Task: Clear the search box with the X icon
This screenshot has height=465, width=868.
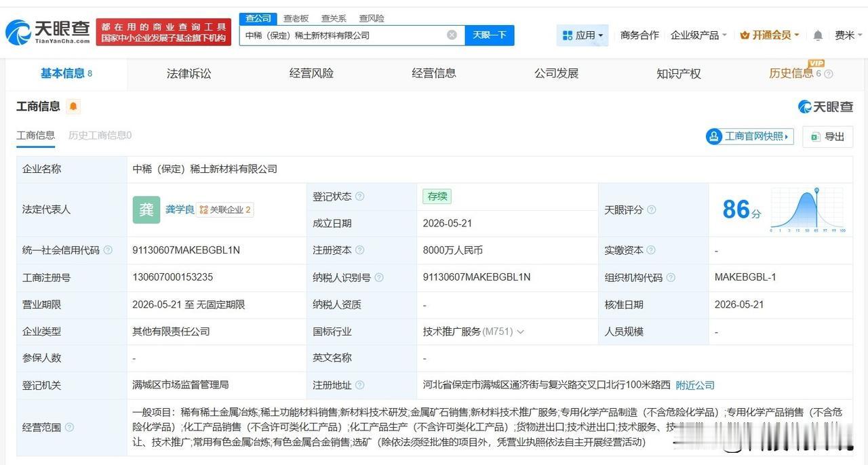Action: point(452,35)
